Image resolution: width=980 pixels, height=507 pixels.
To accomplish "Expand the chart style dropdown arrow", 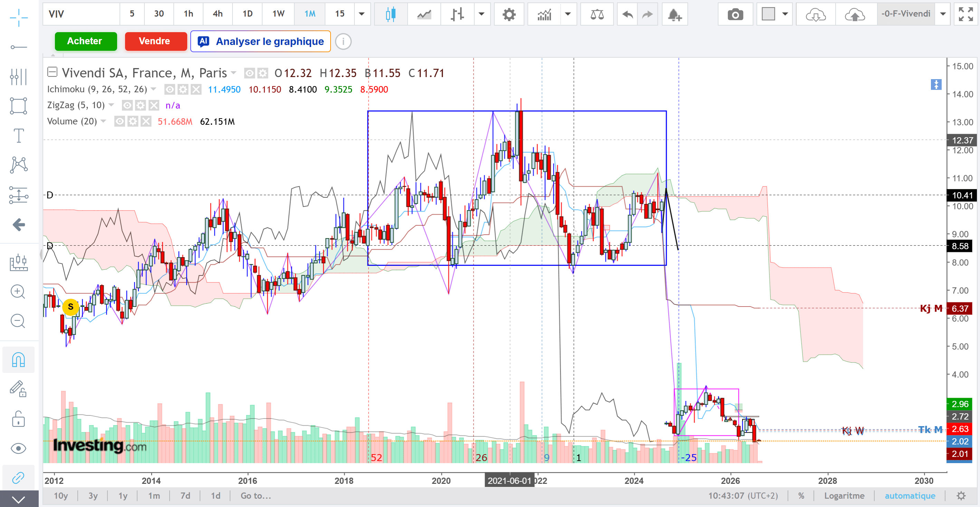I will [x=481, y=15].
